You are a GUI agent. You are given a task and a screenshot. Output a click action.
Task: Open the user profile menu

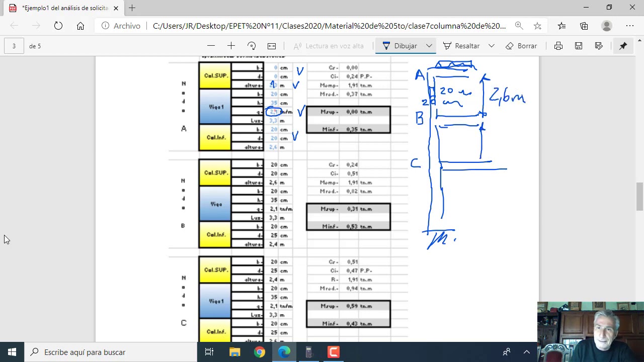tap(607, 26)
